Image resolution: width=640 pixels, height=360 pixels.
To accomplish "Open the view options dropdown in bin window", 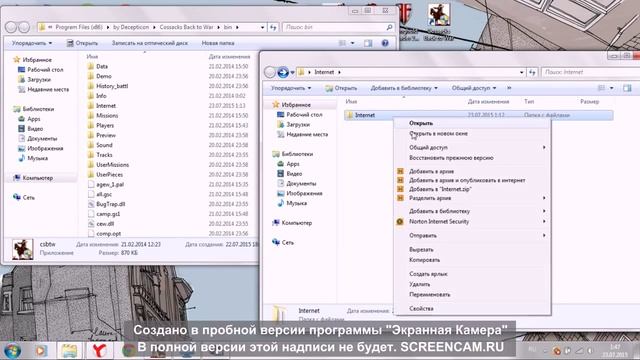I will pyautogui.click(x=353, y=43).
